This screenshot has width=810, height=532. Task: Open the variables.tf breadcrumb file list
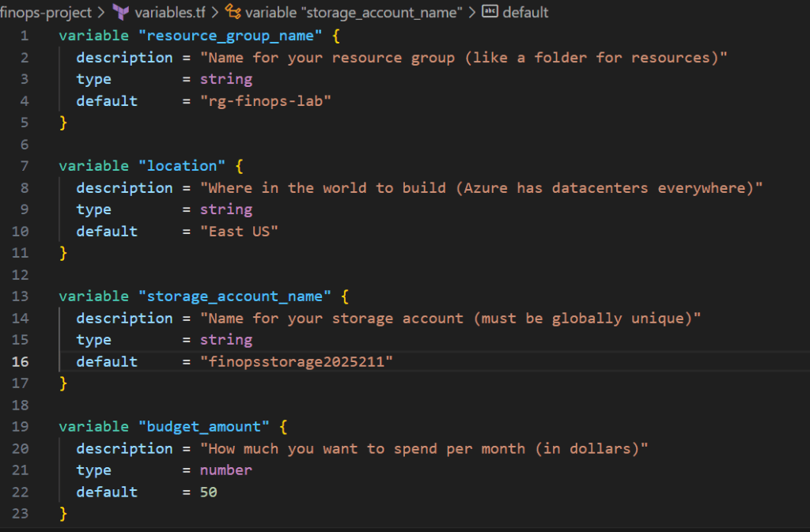tap(170, 13)
